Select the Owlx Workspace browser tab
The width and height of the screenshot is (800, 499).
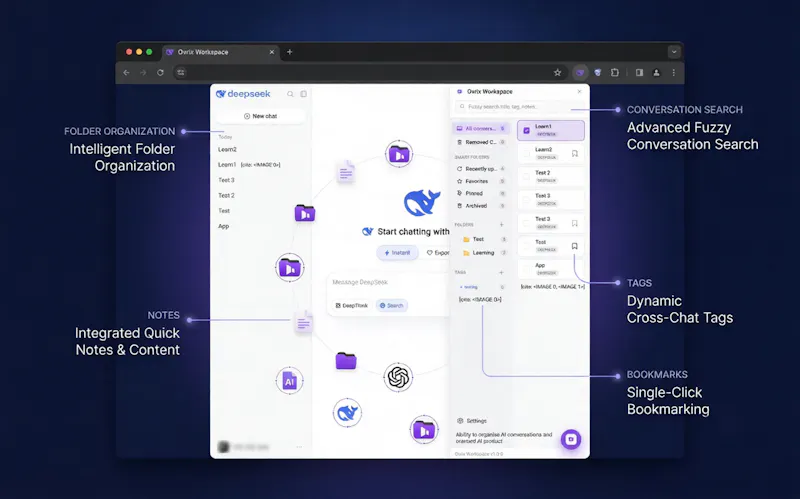coord(220,52)
